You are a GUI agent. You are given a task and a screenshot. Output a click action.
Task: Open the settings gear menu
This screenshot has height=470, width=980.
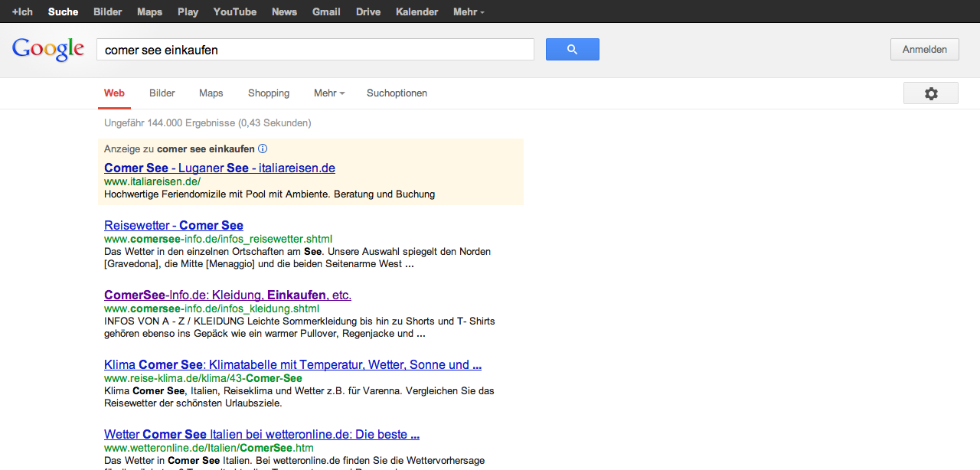930,93
